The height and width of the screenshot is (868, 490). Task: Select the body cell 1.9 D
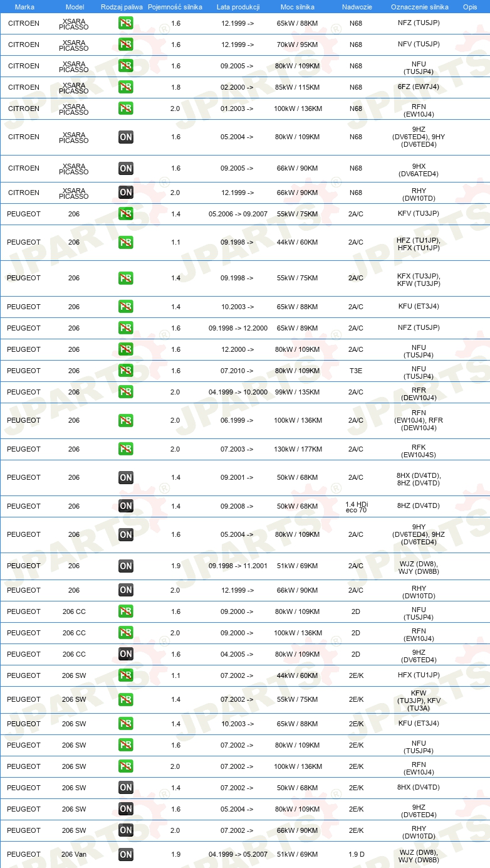tap(356, 854)
